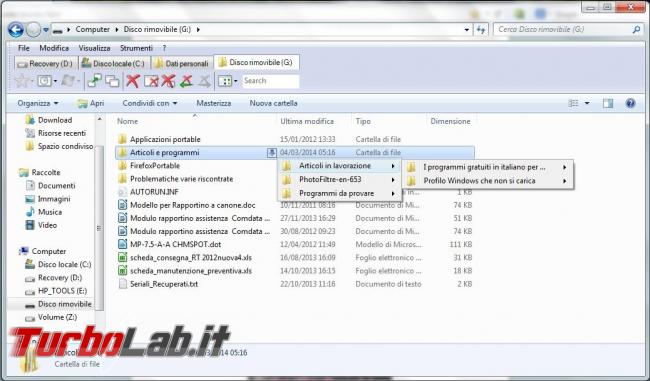Image resolution: width=650 pixels, height=381 pixels.
Task: Click the Computer breadcrumb in address bar
Action: (92, 29)
